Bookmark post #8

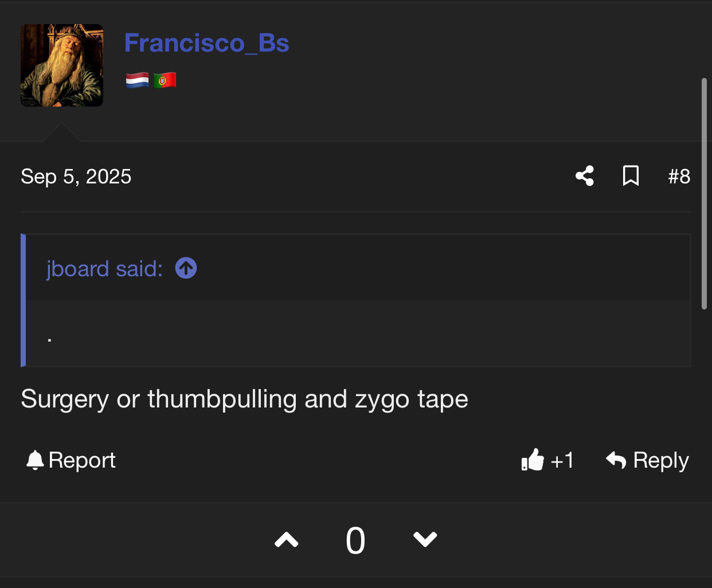click(631, 176)
